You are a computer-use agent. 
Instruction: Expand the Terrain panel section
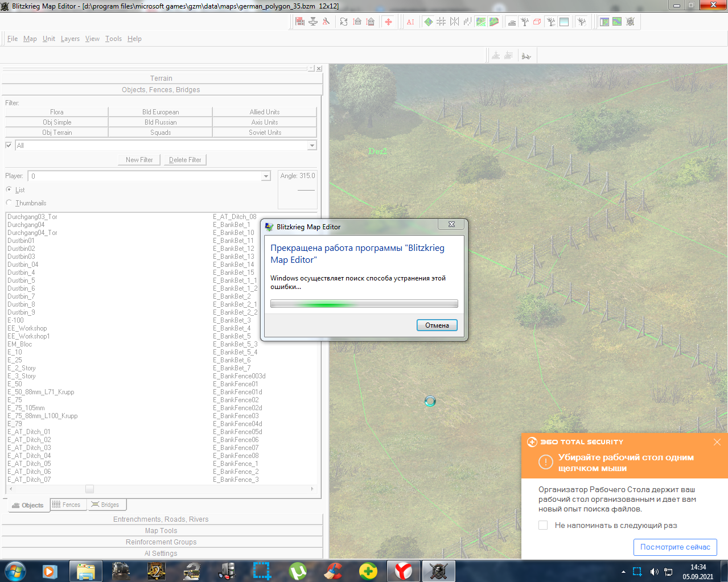pyautogui.click(x=162, y=79)
